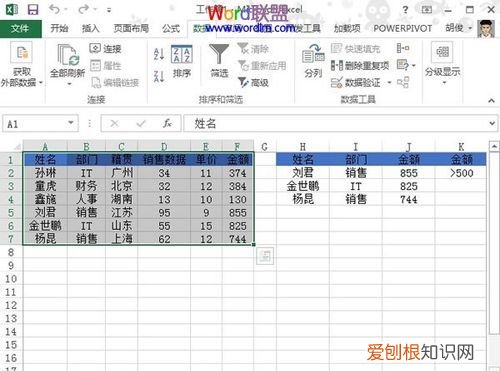This screenshot has height=371, width=500.
Task: Open Excel help question mark
Action: coord(405,10)
